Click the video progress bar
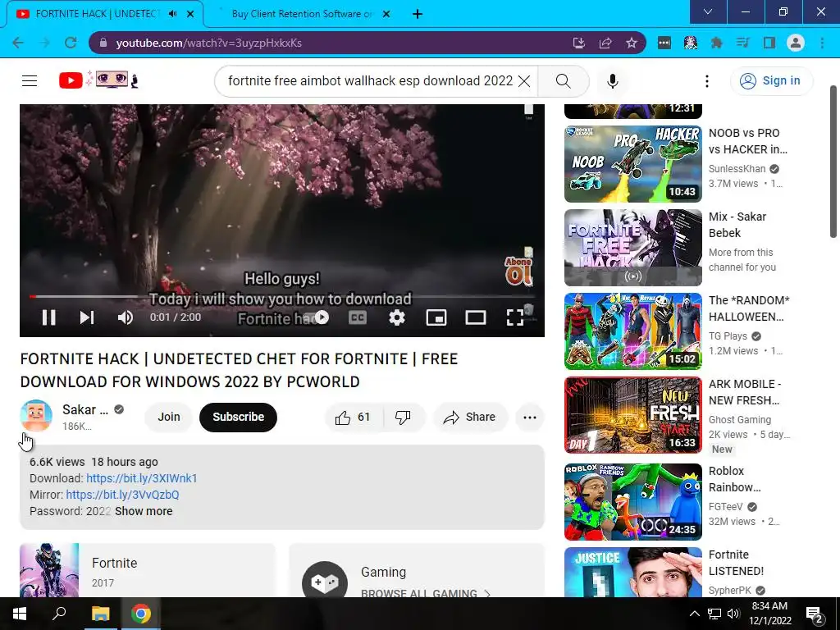 point(282,296)
